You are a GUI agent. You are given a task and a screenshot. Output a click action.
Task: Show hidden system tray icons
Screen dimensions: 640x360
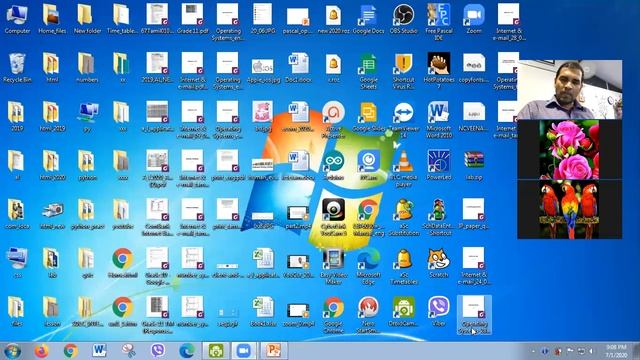(533, 351)
